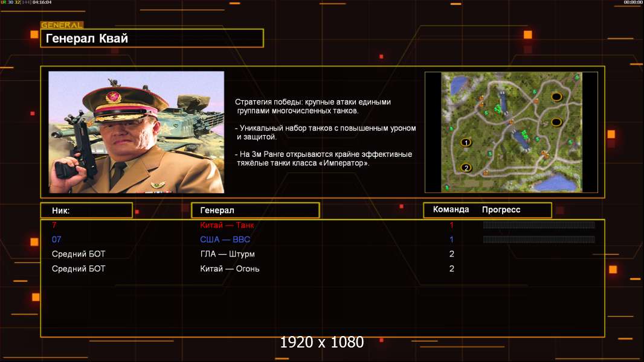This screenshot has height=362, width=644.
Task: Click the «Генерал» column header
Action: pyautogui.click(x=256, y=211)
